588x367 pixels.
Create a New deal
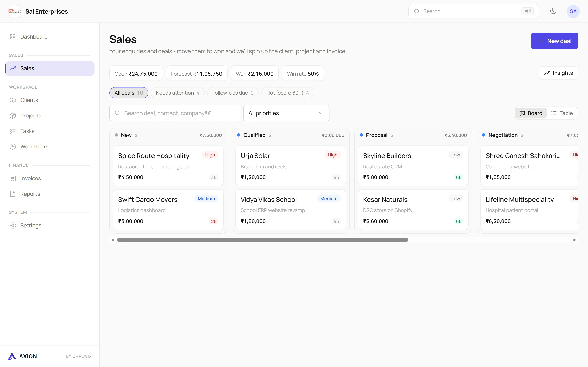coord(555,41)
